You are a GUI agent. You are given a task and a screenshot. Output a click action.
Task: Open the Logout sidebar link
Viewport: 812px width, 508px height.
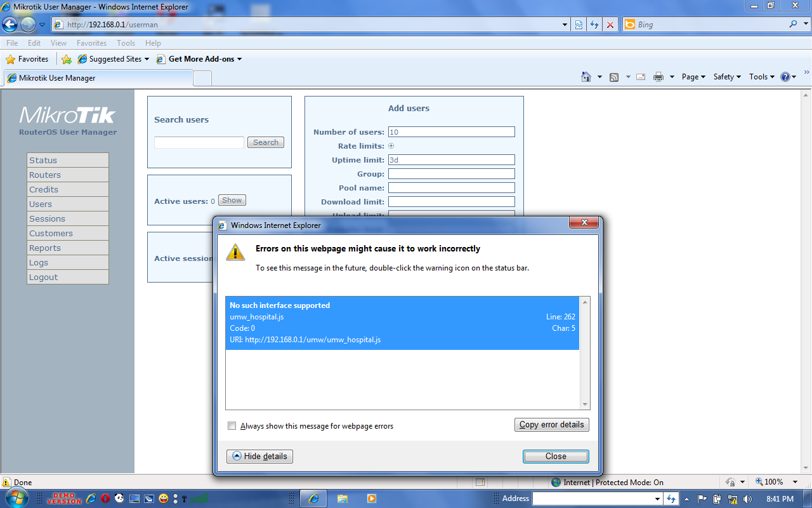click(x=67, y=277)
